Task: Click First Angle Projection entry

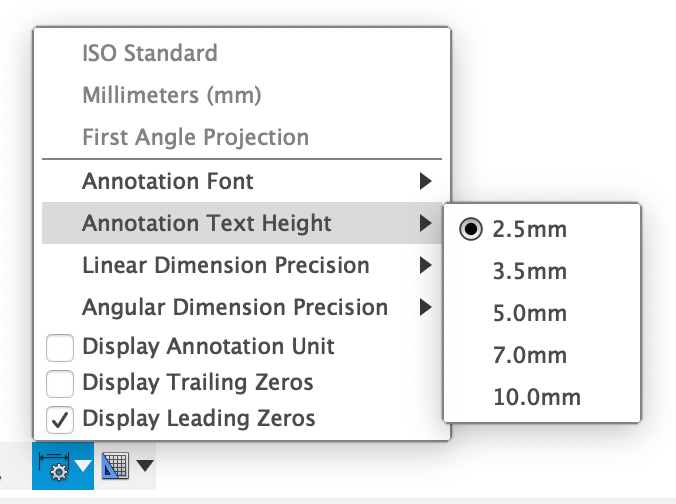Action: tap(195, 137)
